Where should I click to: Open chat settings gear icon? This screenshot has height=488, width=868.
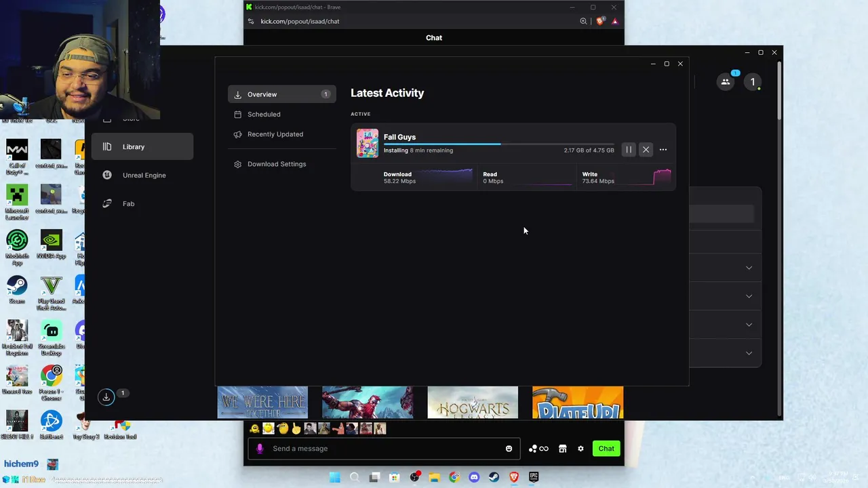click(x=580, y=448)
